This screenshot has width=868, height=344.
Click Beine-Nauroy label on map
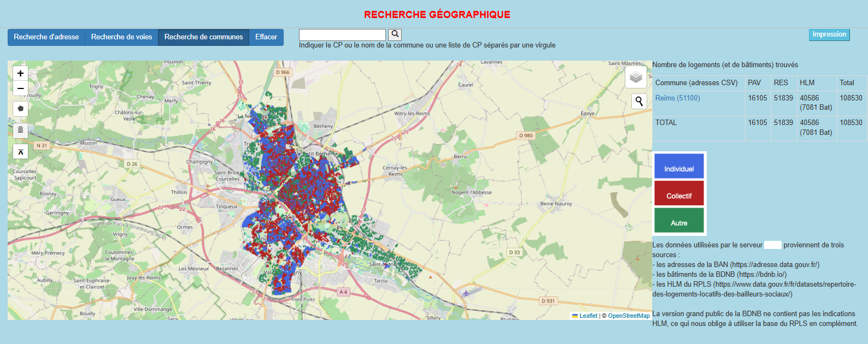[556, 204]
